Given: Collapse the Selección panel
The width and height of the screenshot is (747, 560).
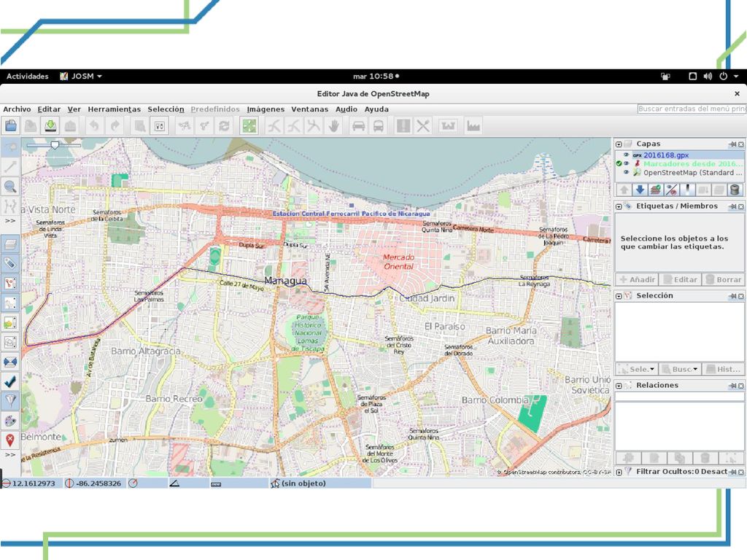Looking at the screenshot, I should point(619,296).
